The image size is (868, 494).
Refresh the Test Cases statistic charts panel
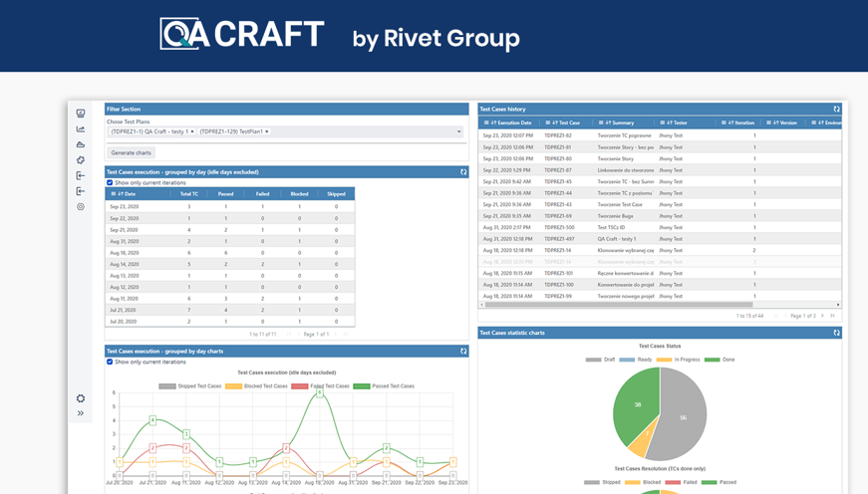tap(836, 333)
